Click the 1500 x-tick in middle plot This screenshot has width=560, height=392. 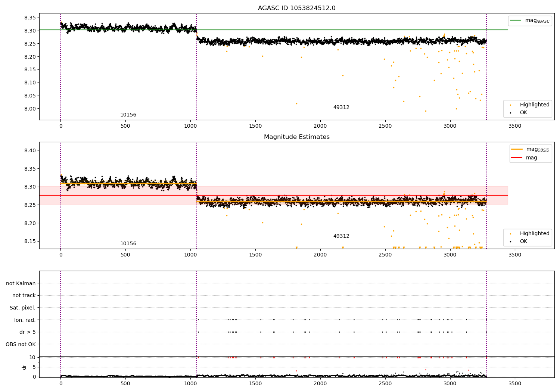click(255, 255)
